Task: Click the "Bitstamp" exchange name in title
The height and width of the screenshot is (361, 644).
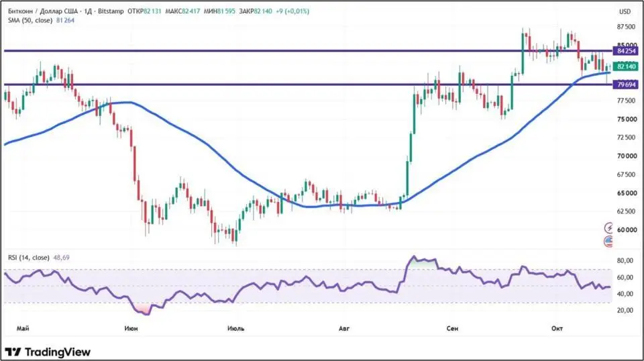Action: point(111,11)
